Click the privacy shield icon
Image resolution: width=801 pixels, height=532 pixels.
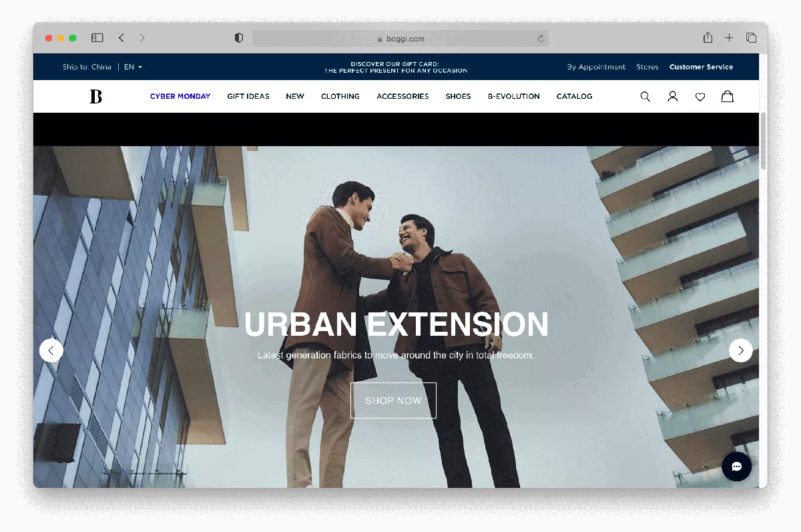click(239, 38)
